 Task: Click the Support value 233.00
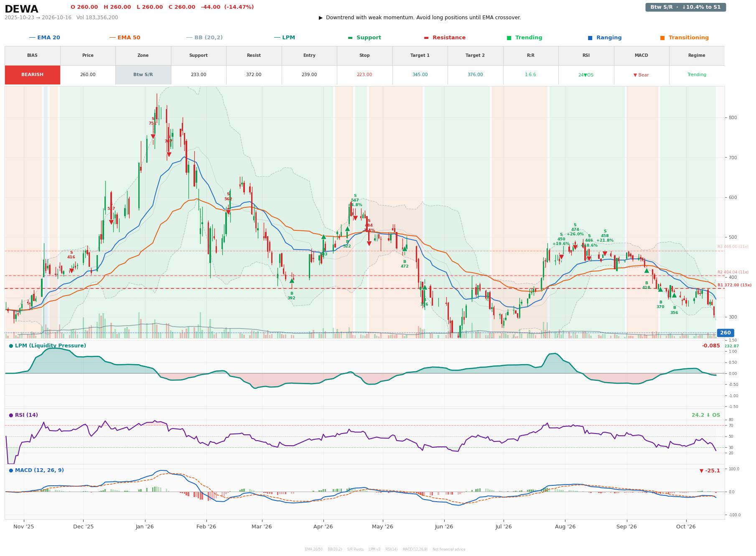point(199,75)
